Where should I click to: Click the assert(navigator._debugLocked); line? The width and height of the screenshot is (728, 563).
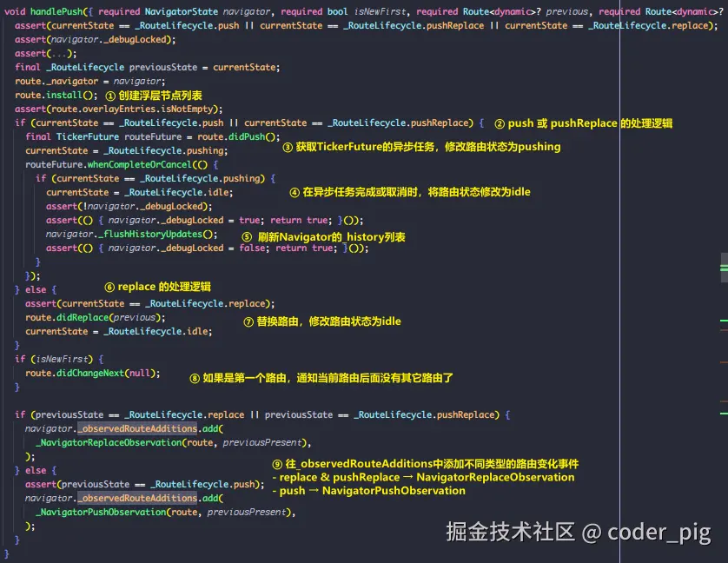click(x=96, y=39)
